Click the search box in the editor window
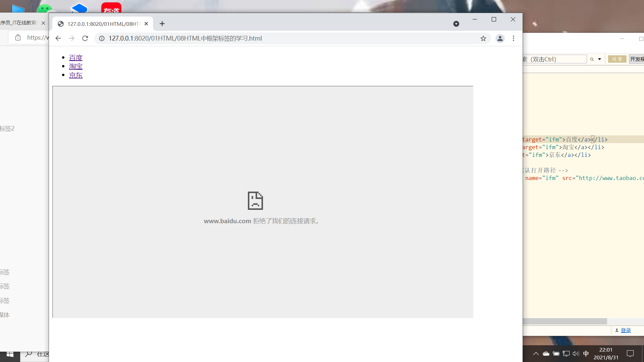The width and height of the screenshot is (644, 362). click(x=554, y=59)
